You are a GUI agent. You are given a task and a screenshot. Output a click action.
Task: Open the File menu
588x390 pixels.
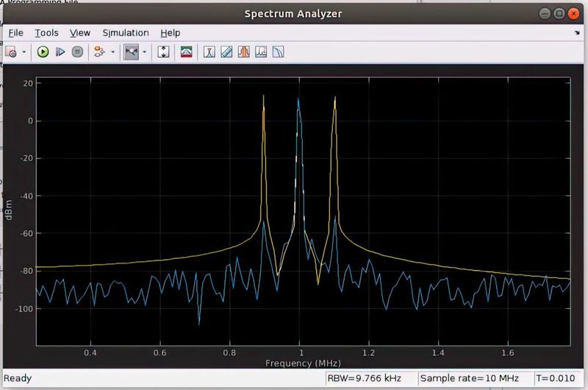click(x=16, y=32)
